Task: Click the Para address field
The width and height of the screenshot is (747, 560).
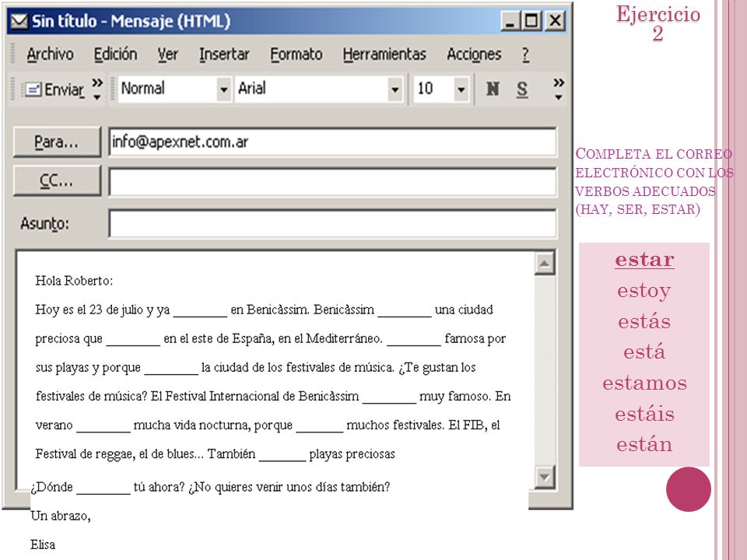Action: 332,142
